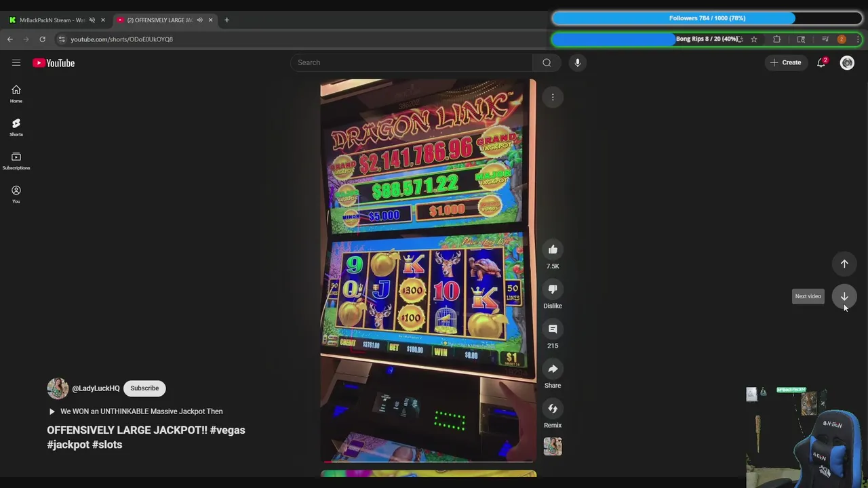This screenshot has width=868, height=488.
Task: Open the @LadyLuckHQ channel link
Action: coord(96,388)
